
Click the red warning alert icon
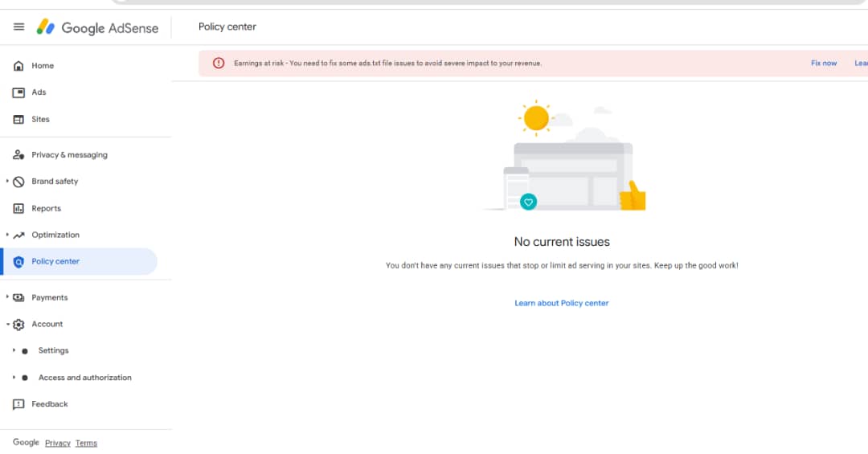(219, 63)
